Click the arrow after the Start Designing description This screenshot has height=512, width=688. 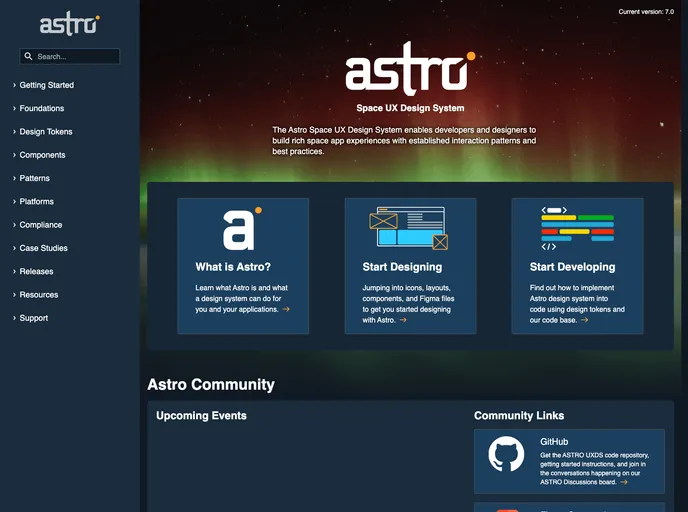pos(403,320)
